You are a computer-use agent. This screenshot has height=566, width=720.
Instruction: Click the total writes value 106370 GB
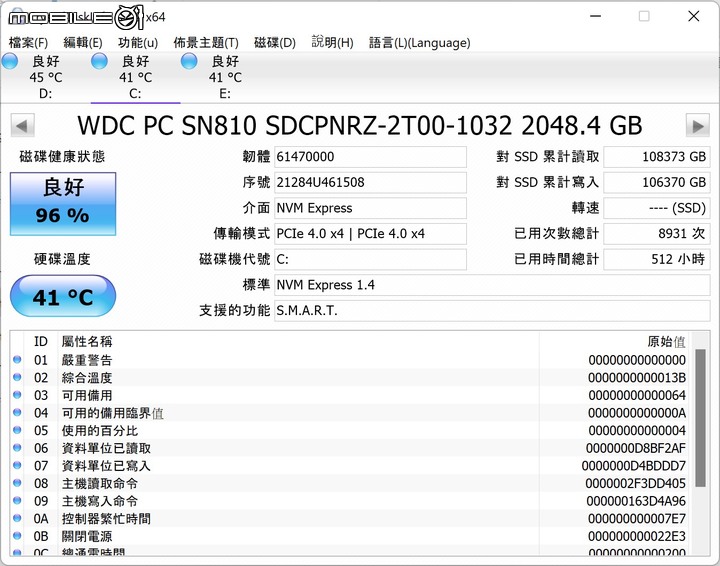coord(657,183)
